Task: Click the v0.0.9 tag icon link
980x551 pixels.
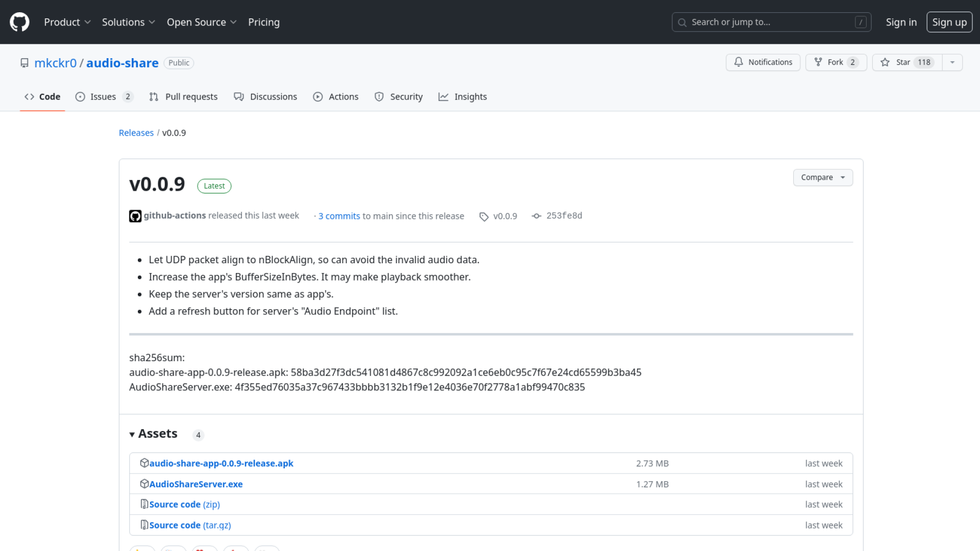Action: click(498, 216)
